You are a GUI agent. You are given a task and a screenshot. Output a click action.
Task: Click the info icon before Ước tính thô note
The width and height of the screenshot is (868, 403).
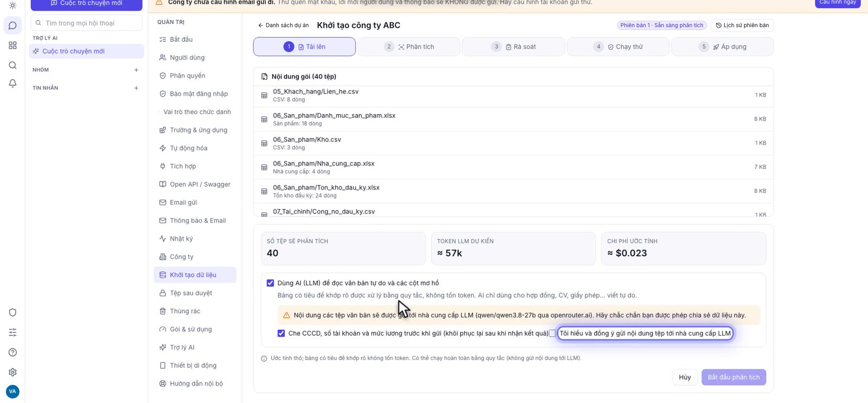click(x=264, y=358)
